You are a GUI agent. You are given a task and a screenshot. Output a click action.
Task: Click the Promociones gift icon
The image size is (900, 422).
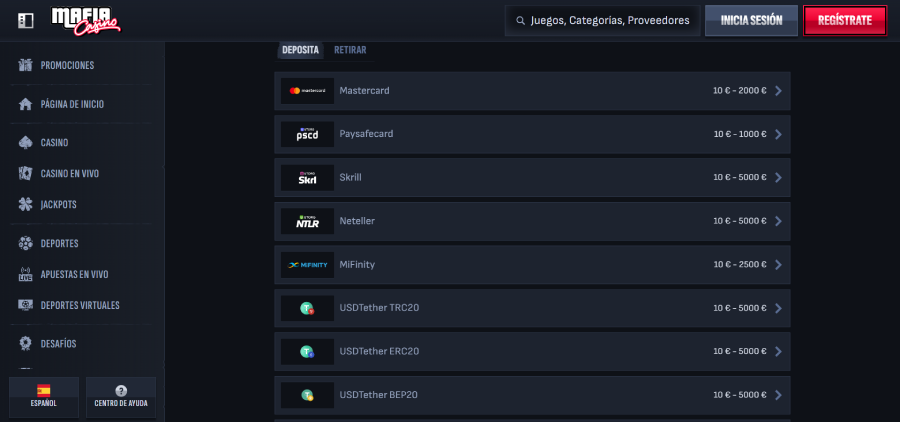[25, 65]
